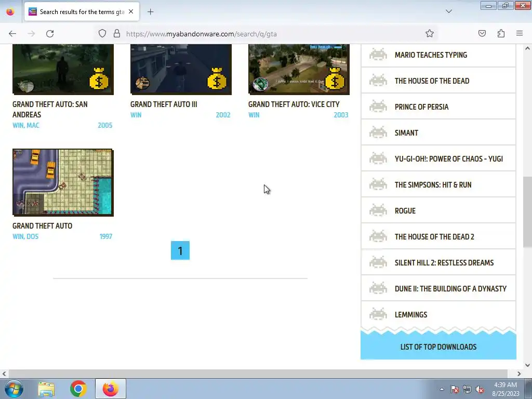Click the Vice City screenshot thumbnail
The image size is (532, 399).
(299, 69)
